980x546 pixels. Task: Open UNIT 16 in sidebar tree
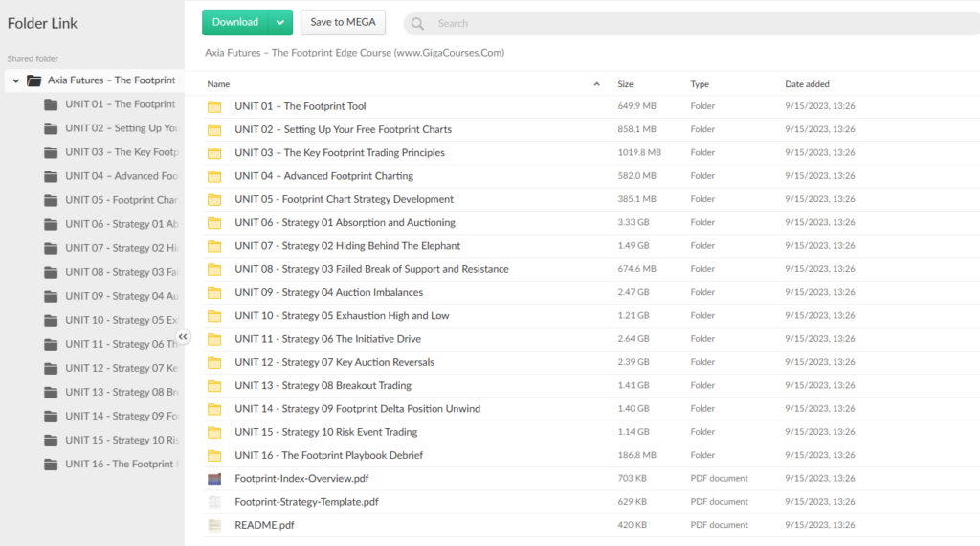tap(113, 464)
